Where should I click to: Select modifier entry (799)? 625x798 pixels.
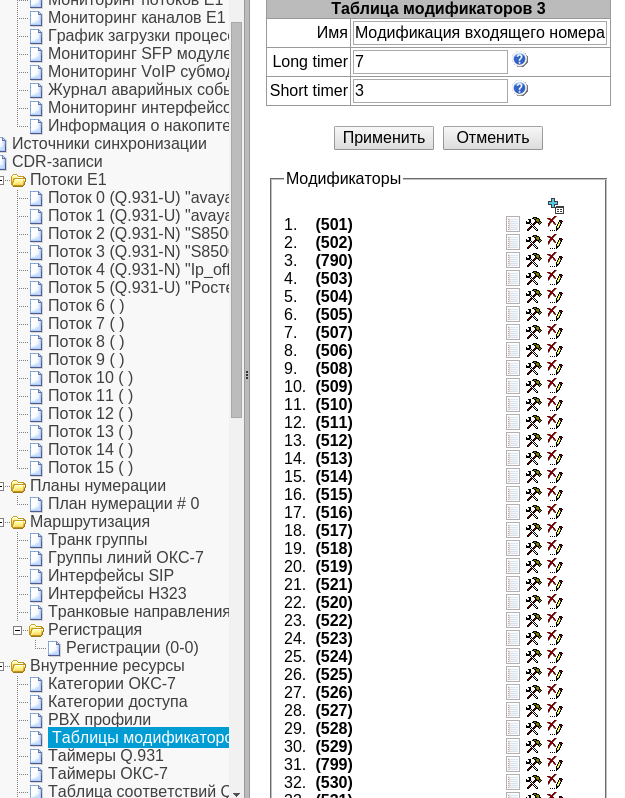pyautogui.click(x=334, y=764)
